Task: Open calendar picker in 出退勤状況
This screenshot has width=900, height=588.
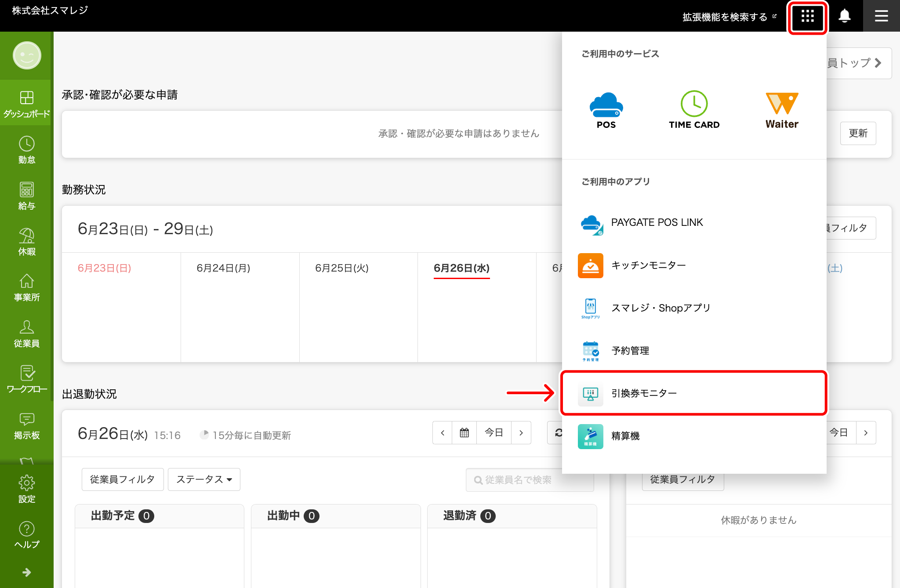Action: pyautogui.click(x=465, y=433)
